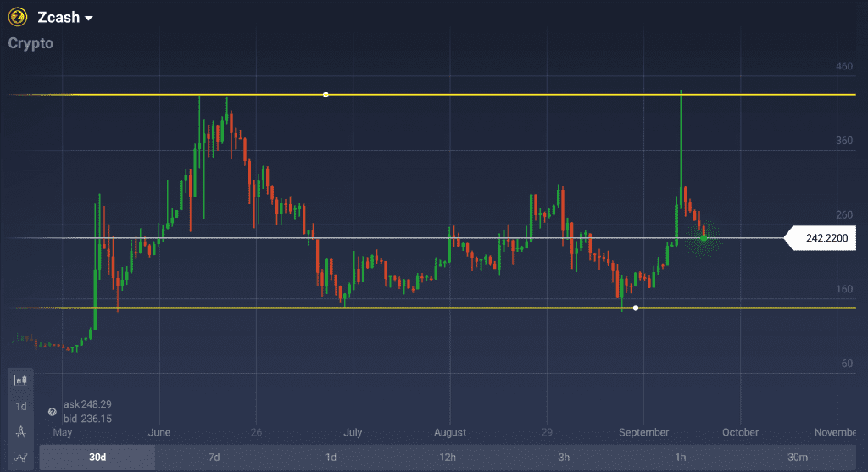Viewport: 868px width, 472px height.
Task: Select the 30m timeframe tab
Action: [797, 457]
